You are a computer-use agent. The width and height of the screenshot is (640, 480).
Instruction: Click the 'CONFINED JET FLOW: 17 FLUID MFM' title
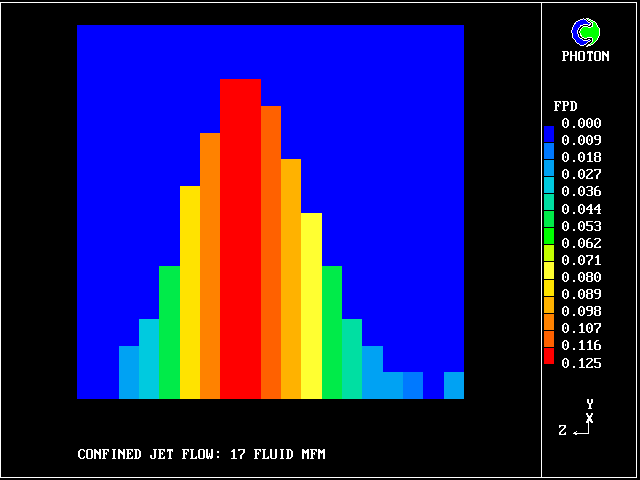(202, 455)
